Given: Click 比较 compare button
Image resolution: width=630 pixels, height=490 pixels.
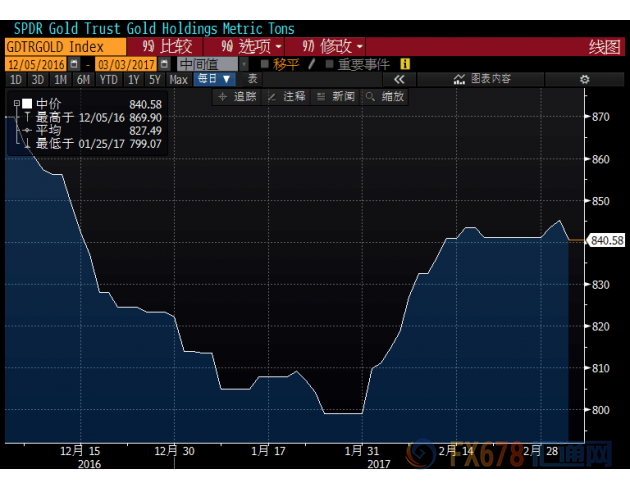Looking at the screenshot, I should click(x=166, y=47).
